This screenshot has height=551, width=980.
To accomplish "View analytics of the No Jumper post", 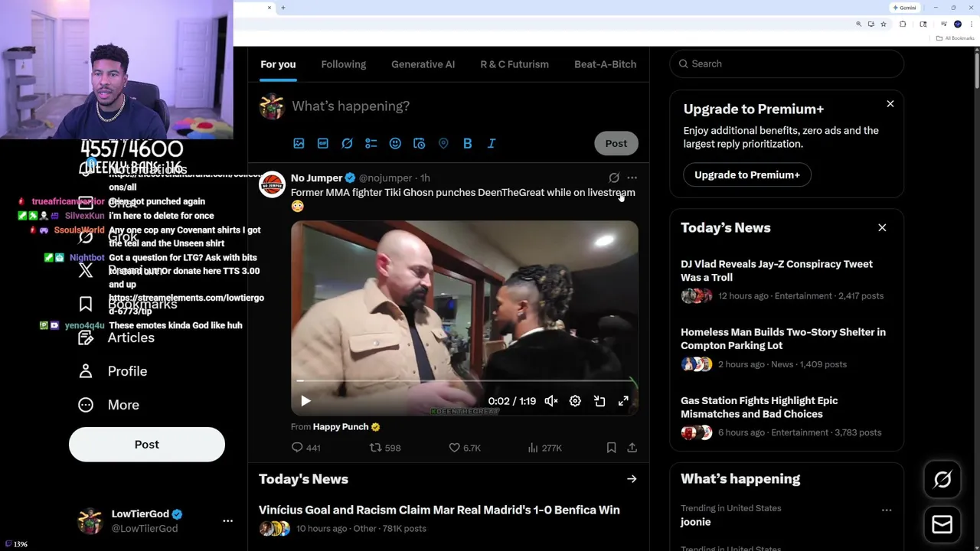I will click(x=544, y=448).
